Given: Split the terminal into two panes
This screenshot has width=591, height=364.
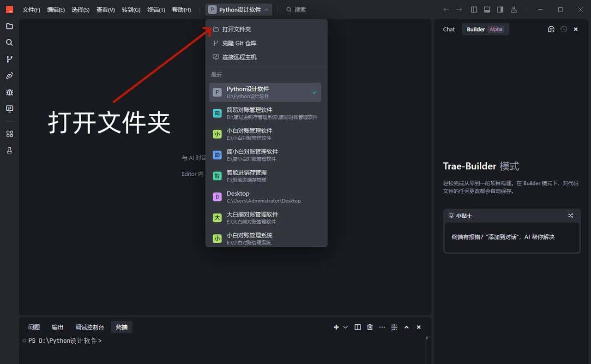Looking at the screenshot, I should (357, 327).
